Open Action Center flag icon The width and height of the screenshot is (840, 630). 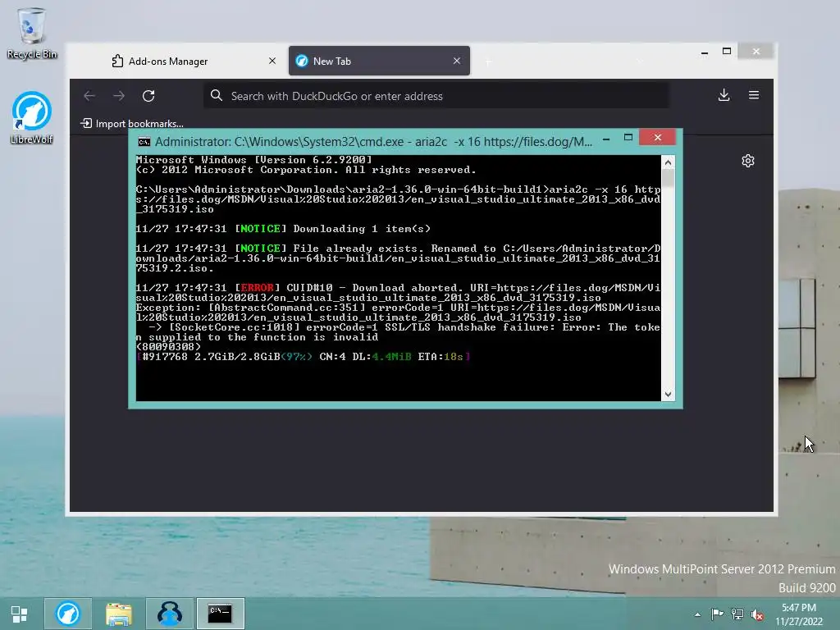click(x=717, y=614)
